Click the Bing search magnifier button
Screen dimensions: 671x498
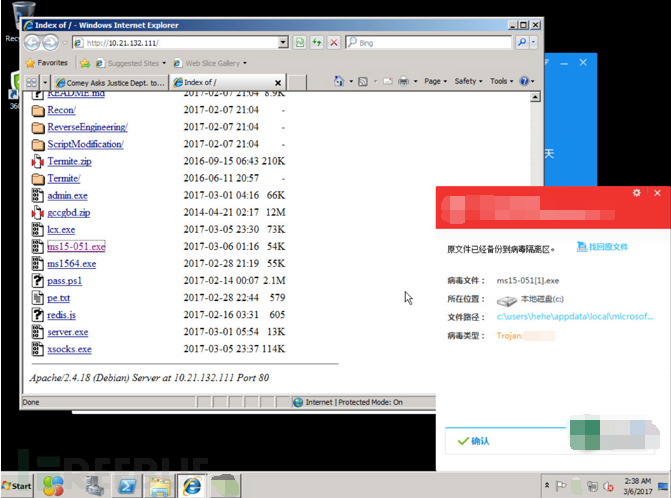(522, 42)
